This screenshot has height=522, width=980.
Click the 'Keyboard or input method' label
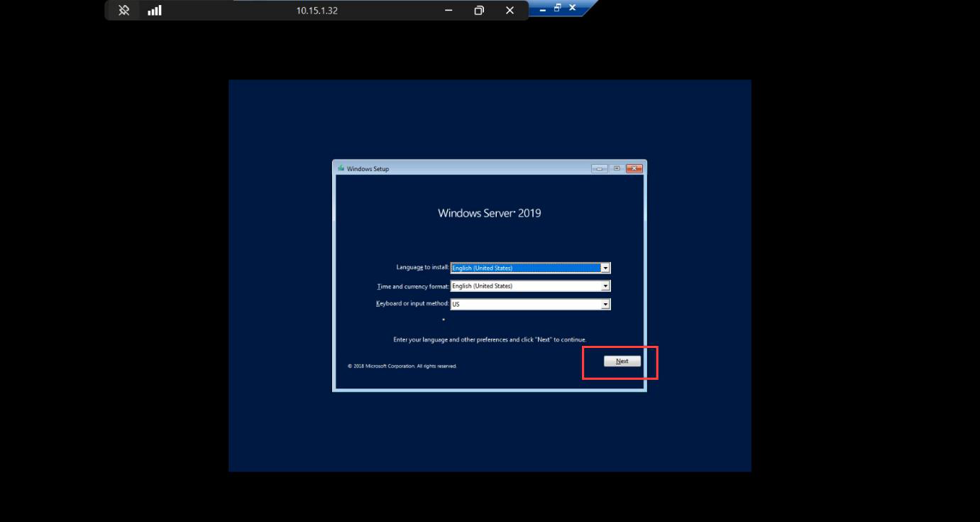tap(412, 303)
